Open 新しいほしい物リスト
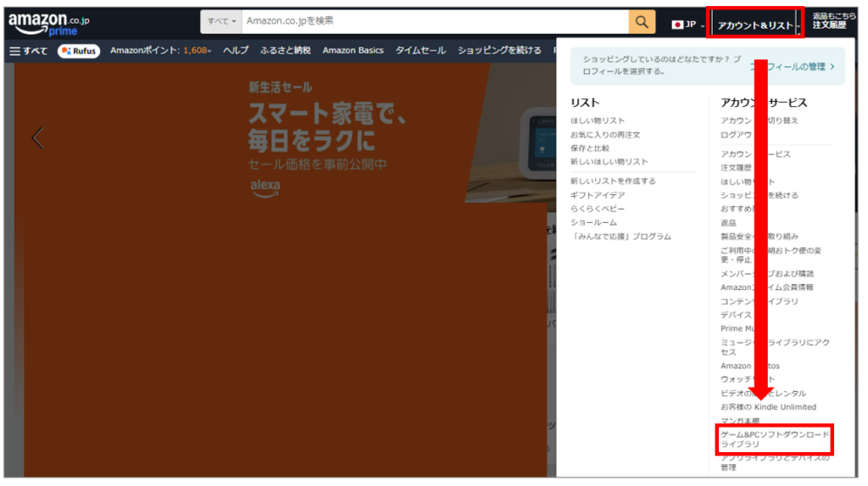868x486 pixels. [609, 162]
